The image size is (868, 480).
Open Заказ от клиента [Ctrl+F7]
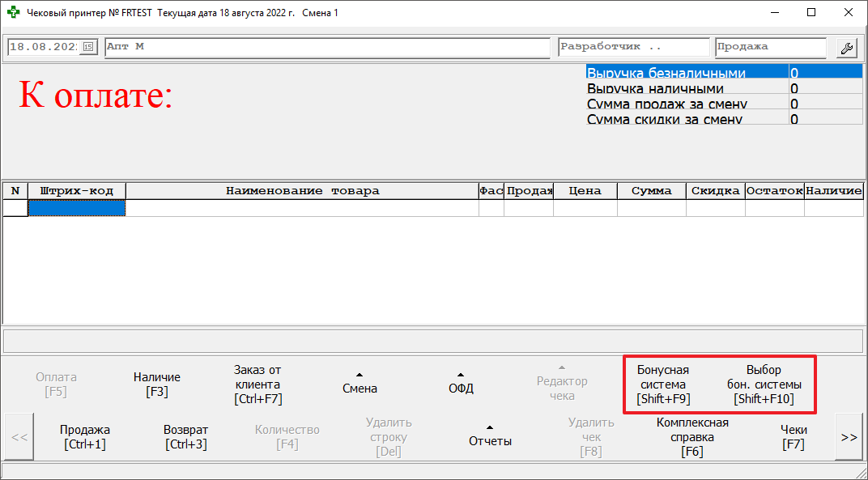pos(257,384)
